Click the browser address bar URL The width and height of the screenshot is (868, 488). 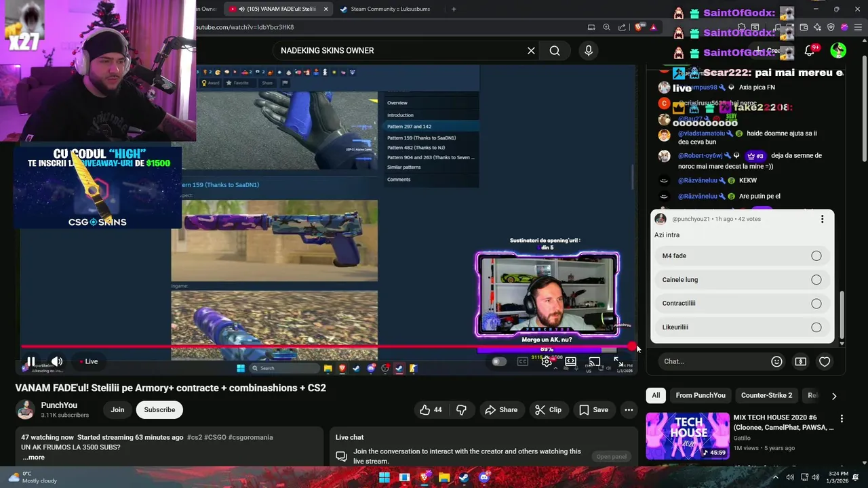point(245,27)
